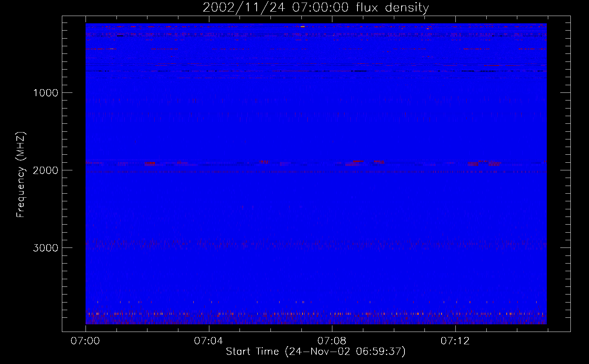
Task: Click the 07:08 time tick label
Action: [332, 341]
